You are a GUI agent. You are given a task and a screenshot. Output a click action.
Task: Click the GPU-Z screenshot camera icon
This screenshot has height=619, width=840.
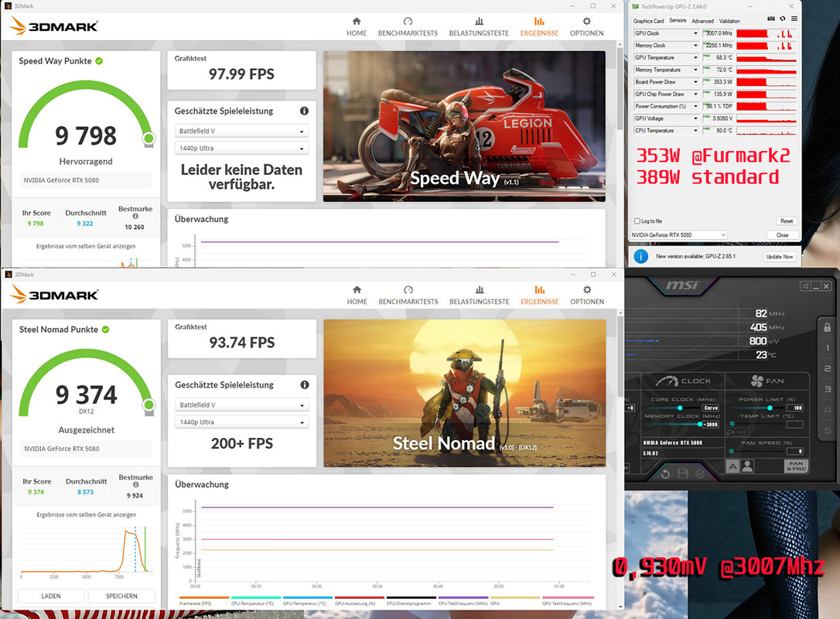pyautogui.click(x=771, y=19)
